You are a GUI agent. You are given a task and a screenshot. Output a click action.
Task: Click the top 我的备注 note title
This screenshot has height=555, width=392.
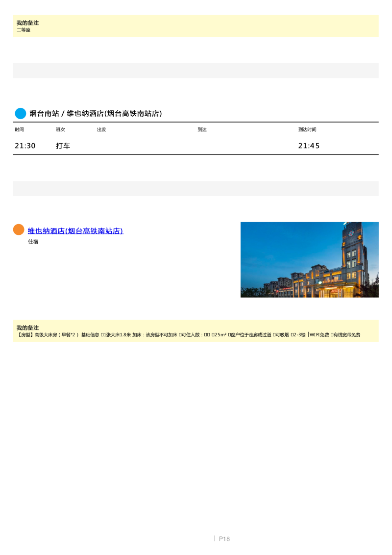point(27,23)
